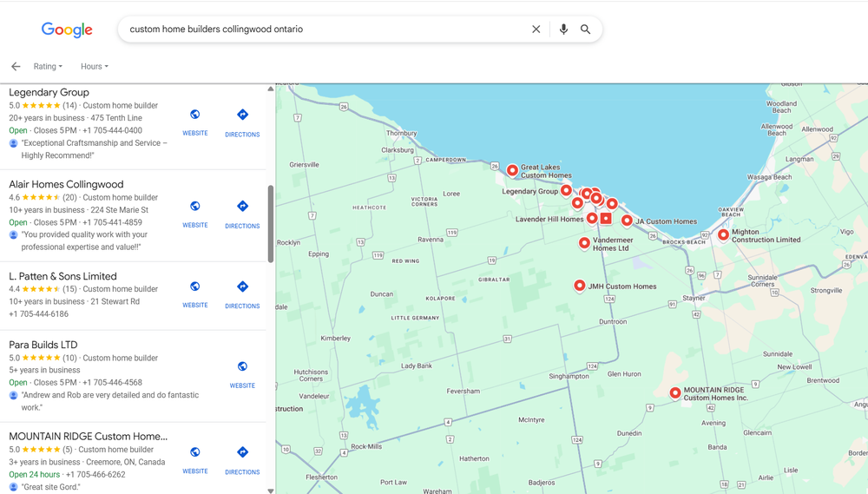Click the JMH Custom Homes map label

(x=622, y=287)
